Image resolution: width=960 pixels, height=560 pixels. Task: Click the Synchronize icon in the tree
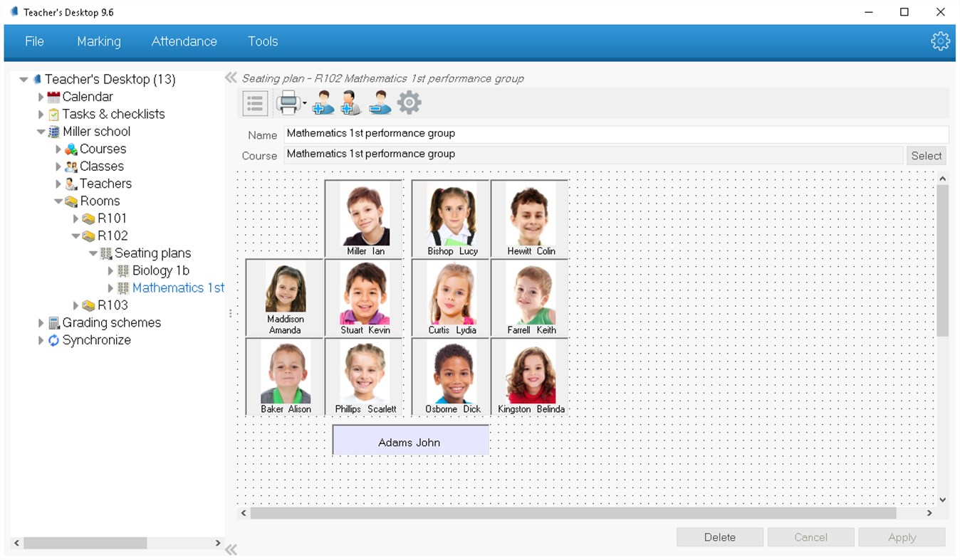click(53, 340)
